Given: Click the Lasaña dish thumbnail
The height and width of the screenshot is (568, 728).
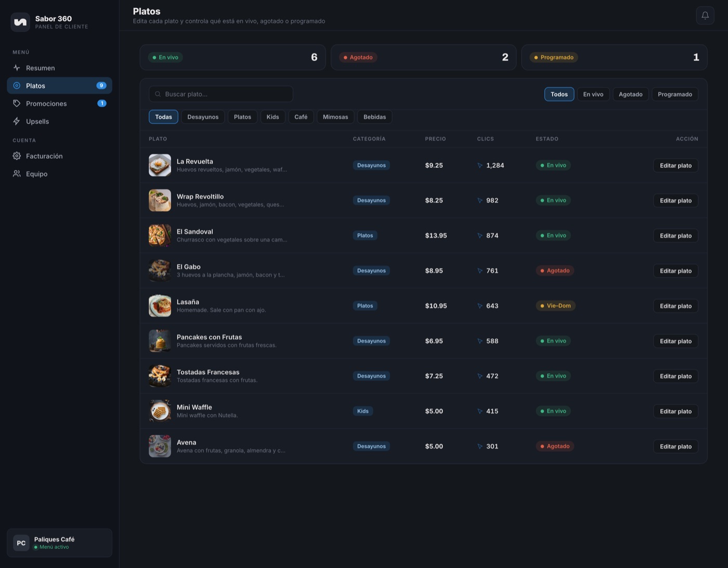Looking at the screenshot, I should 160,306.
